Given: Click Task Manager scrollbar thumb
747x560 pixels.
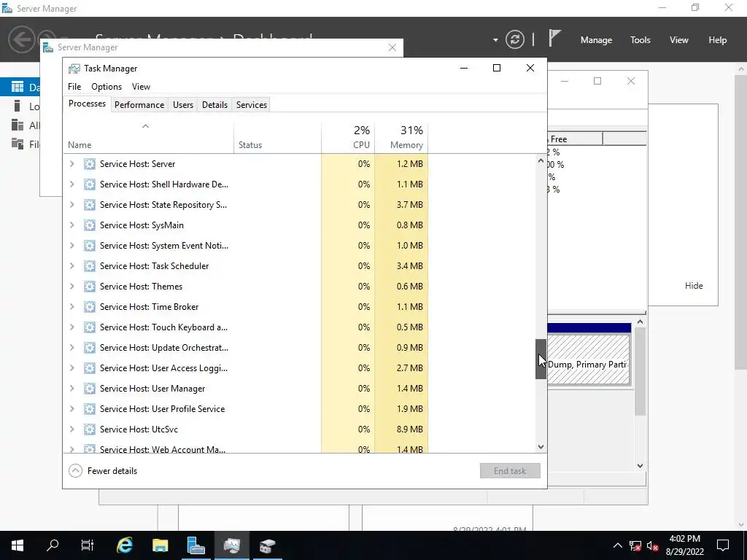Looking at the screenshot, I should (541, 359).
